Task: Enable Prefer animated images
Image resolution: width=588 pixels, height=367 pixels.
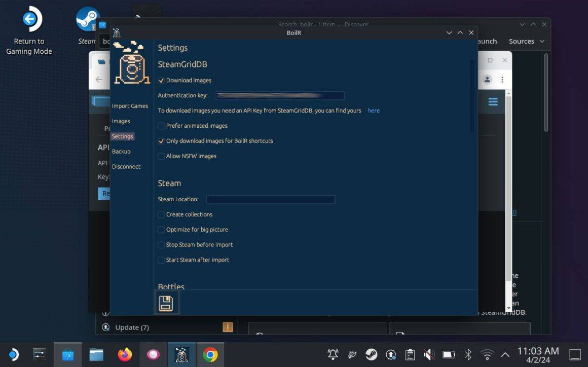Action: [x=161, y=126]
